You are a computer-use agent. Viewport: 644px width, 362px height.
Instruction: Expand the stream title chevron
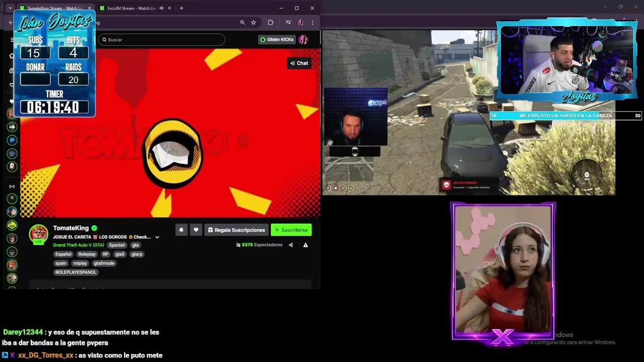pyautogui.click(x=157, y=237)
